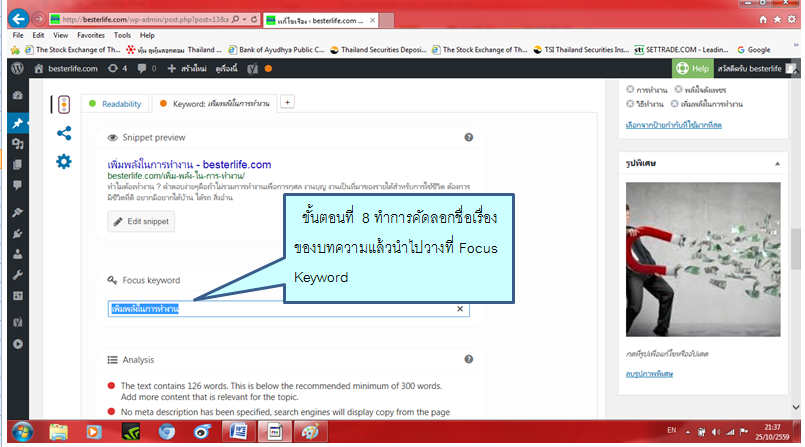The width and height of the screenshot is (805, 447).
Task: Open the Favorites menu
Action: point(91,35)
